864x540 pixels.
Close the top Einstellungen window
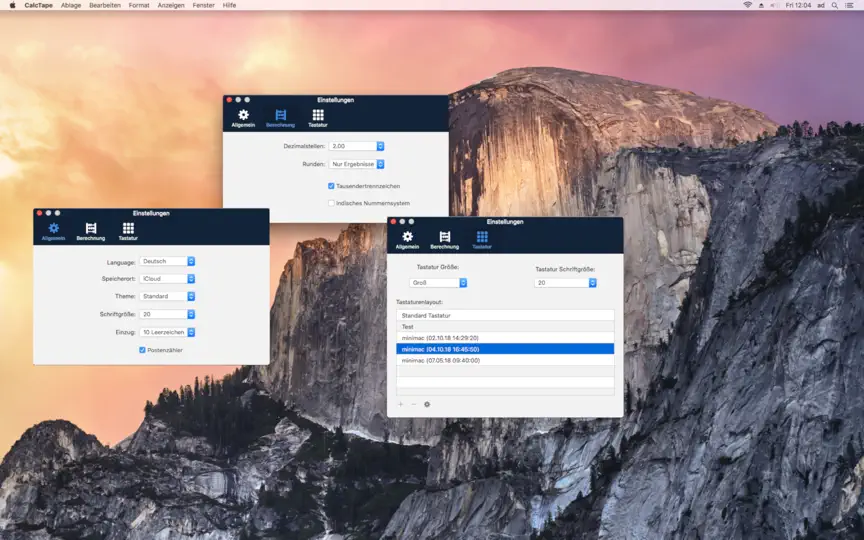tap(229, 100)
